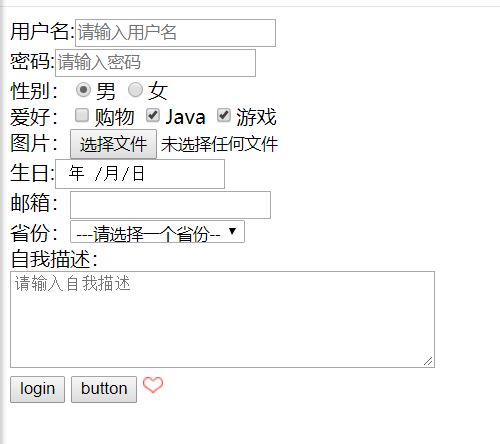
Task: Click the login button
Action: coord(37,389)
